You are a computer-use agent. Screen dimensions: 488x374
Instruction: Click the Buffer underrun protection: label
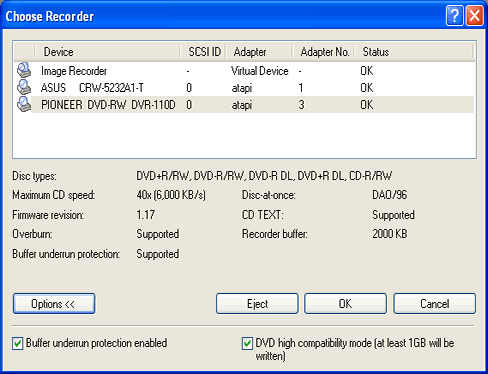(66, 254)
